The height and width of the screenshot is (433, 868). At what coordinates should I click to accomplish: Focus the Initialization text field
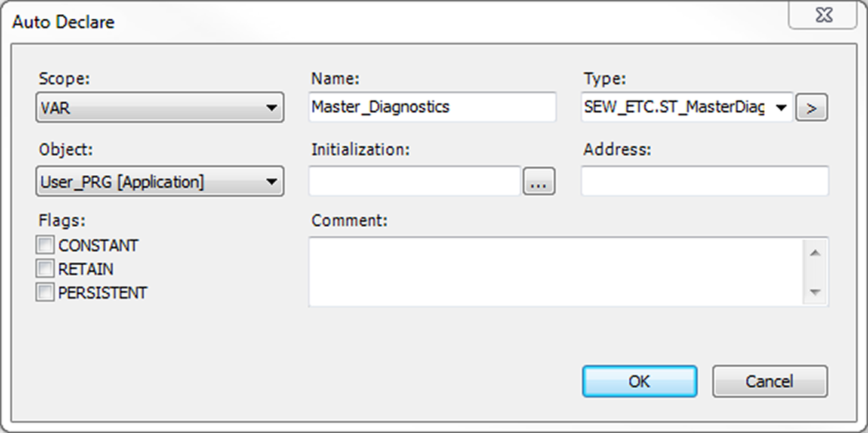[415, 182]
